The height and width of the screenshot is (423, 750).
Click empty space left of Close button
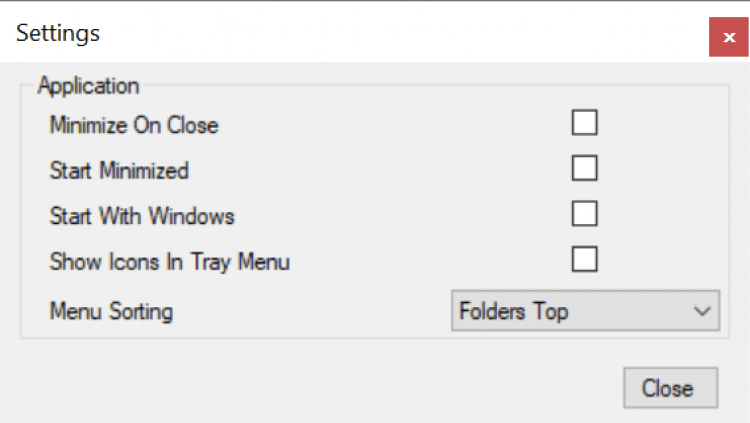pyautogui.click(x=400, y=387)
